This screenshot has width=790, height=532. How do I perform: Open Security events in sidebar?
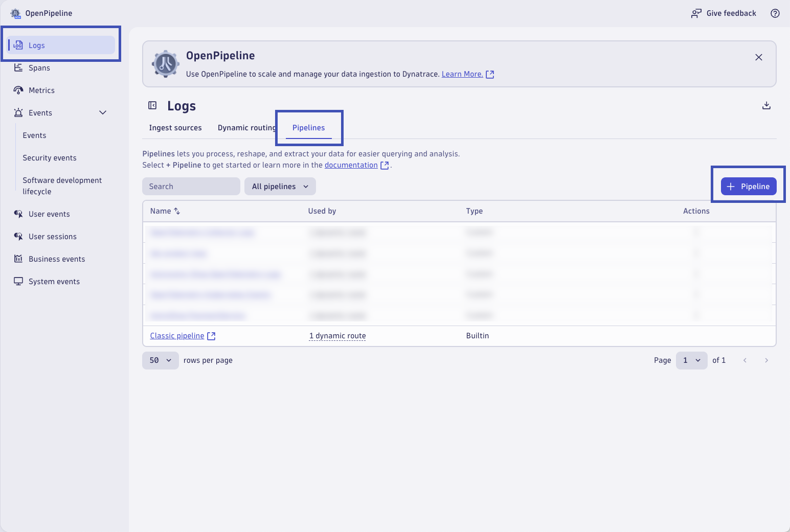[x=50, y=157]
